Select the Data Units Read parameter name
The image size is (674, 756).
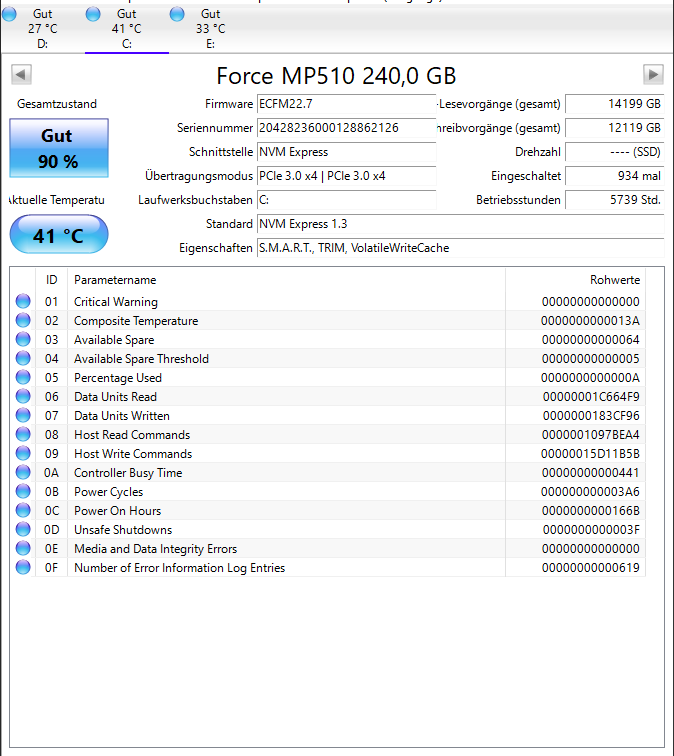click(x=115, y=397)
